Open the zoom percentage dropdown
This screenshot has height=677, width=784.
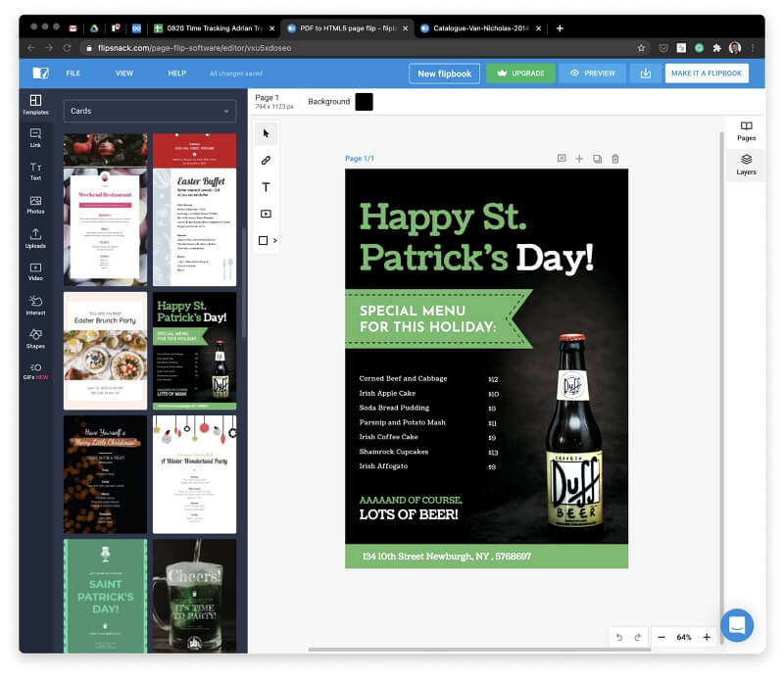pos(684,637)
